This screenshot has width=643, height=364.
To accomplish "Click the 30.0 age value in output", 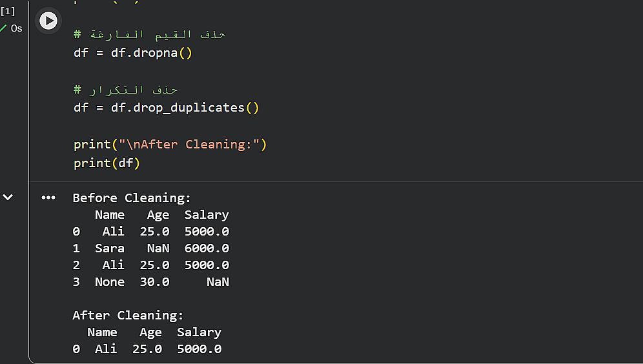I will pos(154,282).
